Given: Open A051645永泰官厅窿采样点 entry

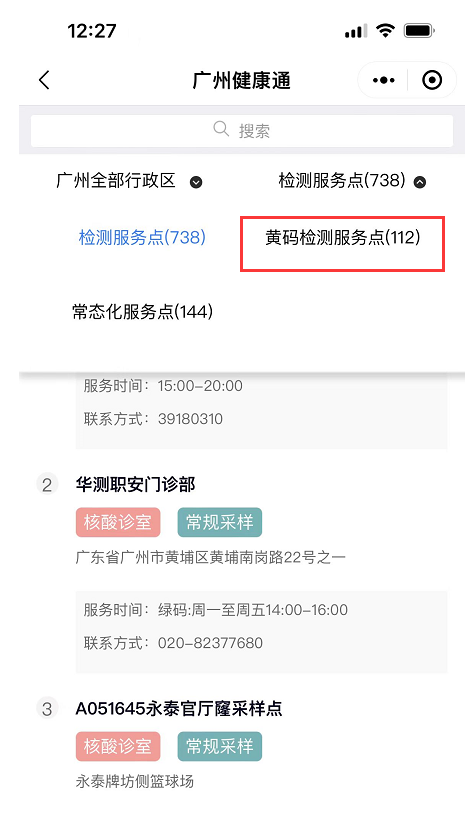Looking at the screenshot, I should coord(179,709).
